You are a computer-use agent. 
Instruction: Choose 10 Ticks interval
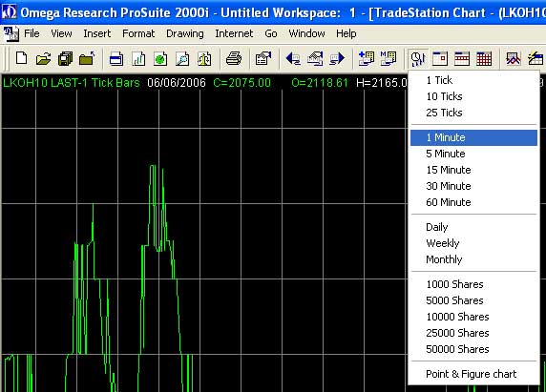473,96
